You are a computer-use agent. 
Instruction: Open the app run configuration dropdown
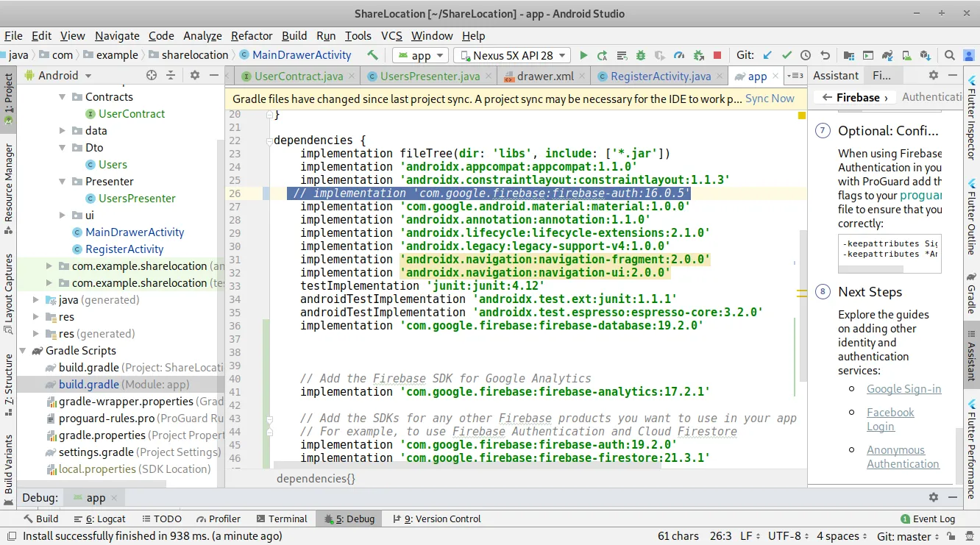(421, 55)
